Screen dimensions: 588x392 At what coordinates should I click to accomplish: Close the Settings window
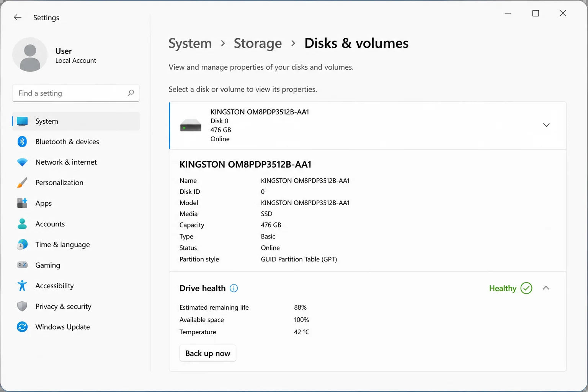click(x=563, y=13)
